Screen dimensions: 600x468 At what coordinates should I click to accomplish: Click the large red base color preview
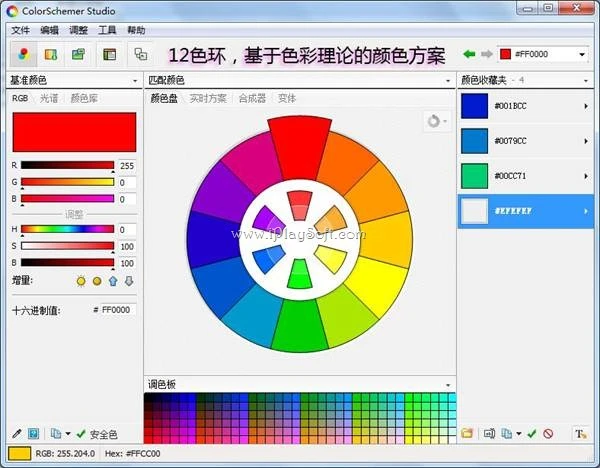(x=74, y=132)
